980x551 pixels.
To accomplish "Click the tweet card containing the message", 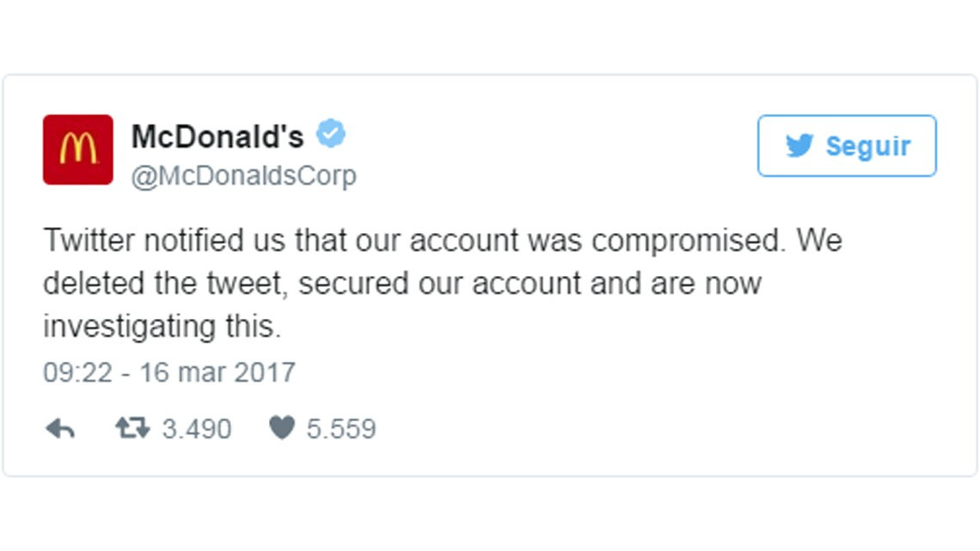I will (x=490, y=275).
